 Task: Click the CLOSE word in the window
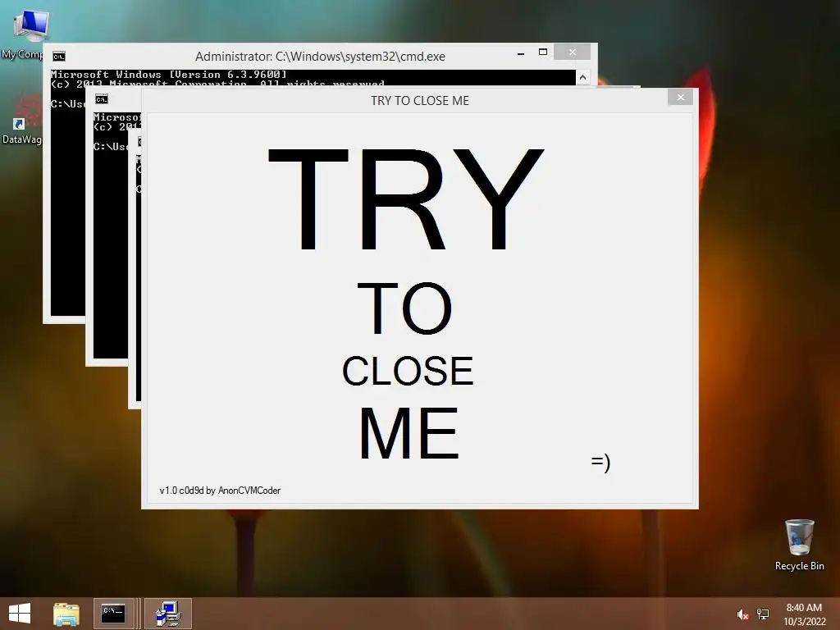[409, 372]
